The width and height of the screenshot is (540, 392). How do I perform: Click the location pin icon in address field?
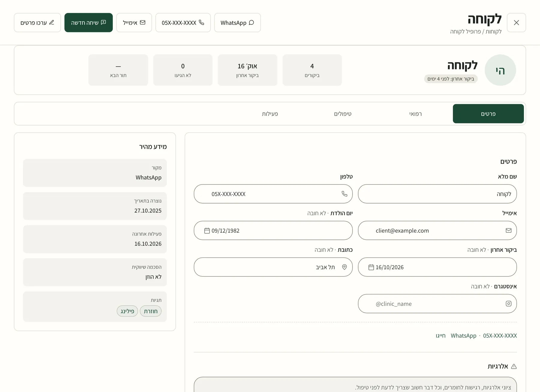point(344,267)
